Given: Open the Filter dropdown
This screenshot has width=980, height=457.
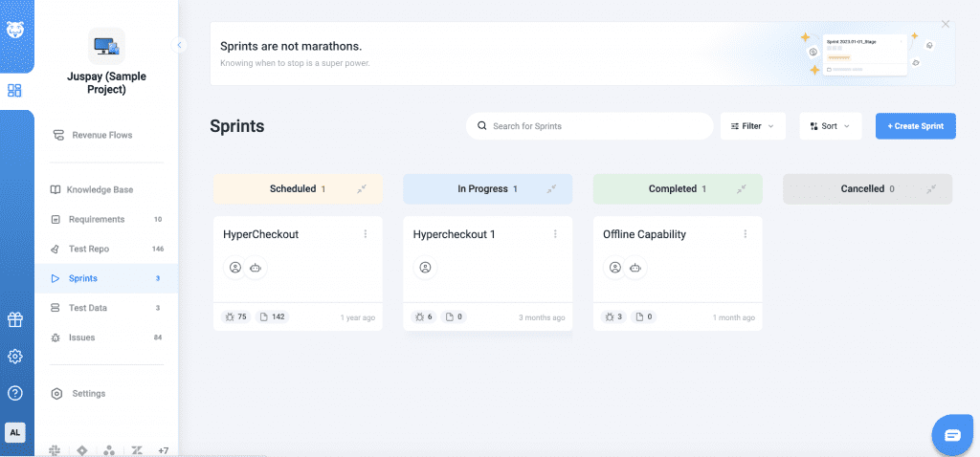Looking at the screenshot, I should point(752,126).
